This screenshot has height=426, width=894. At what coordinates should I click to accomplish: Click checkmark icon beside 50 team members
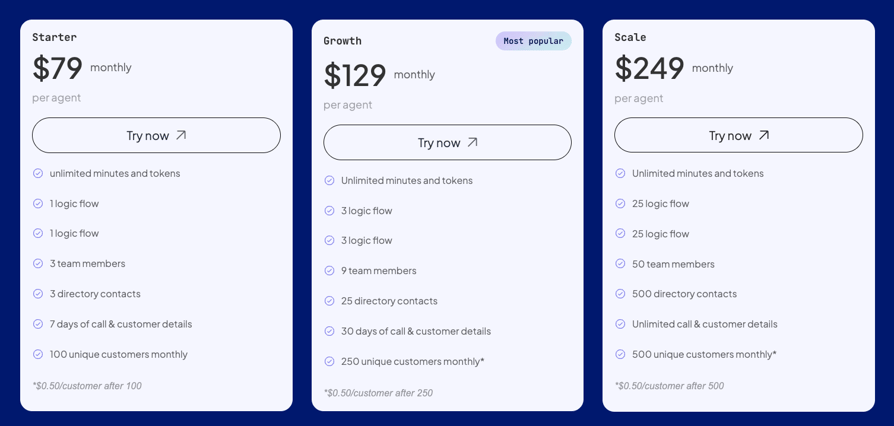coord(620,263)
